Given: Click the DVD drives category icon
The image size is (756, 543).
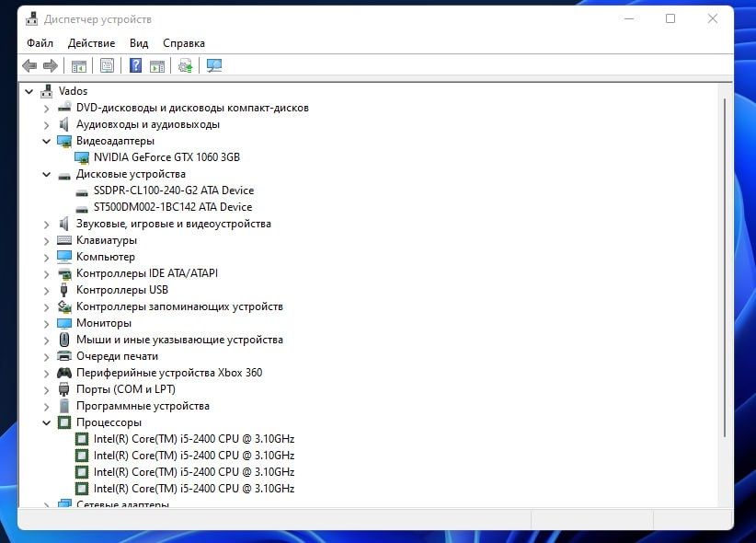Looking at the screenshot, I should (64, 108).
